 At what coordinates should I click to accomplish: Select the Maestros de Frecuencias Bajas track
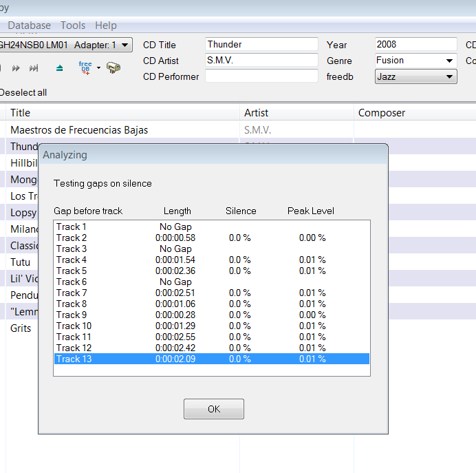point(79,130)
